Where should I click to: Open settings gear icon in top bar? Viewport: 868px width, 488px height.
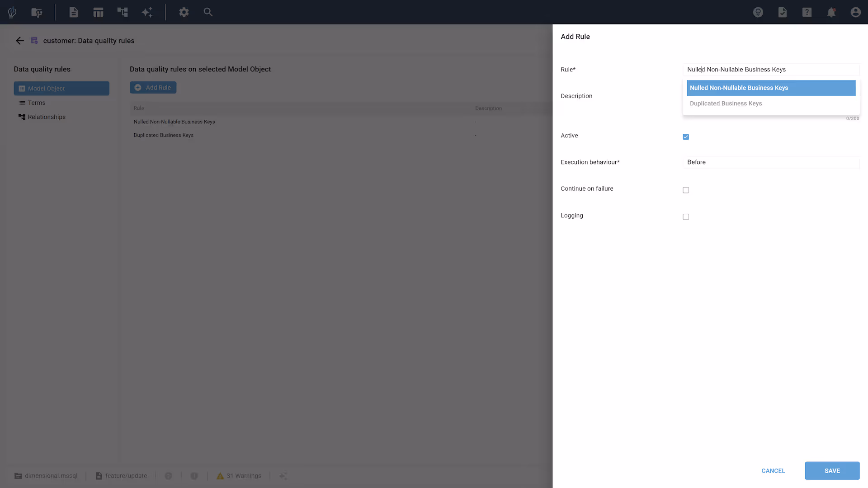(184, 12)
